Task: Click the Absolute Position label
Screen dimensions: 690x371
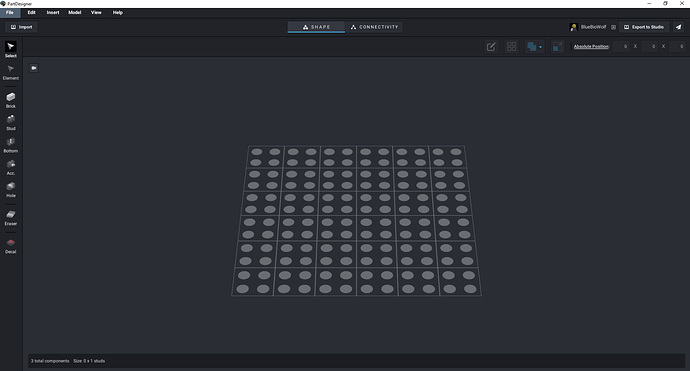Action: click(x=591, y=46)
